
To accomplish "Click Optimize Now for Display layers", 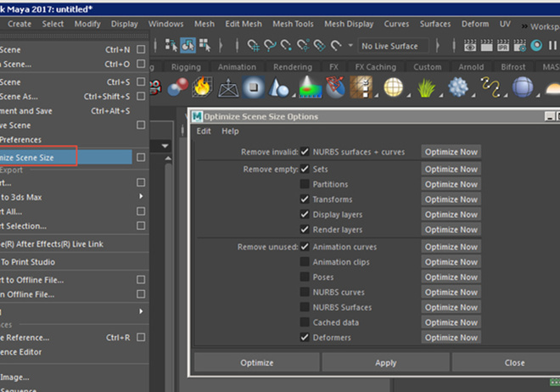I will (x=451, y=215).
